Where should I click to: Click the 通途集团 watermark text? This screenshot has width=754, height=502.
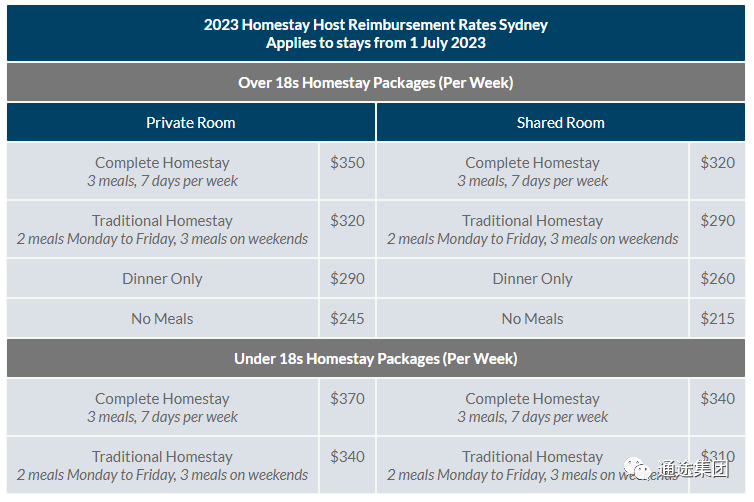click(x=693, y=468)
